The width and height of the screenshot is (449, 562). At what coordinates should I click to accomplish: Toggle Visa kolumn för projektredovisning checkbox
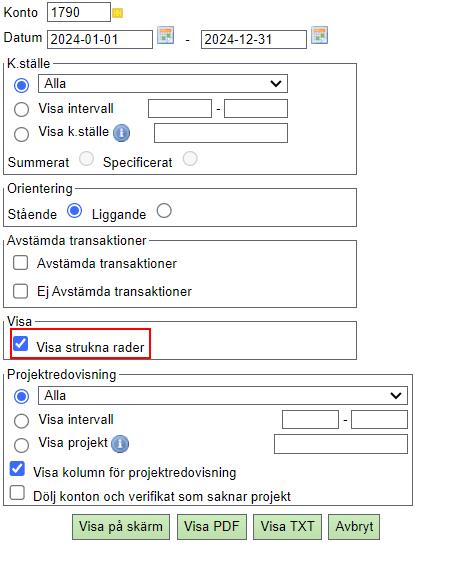click(17, 469)
